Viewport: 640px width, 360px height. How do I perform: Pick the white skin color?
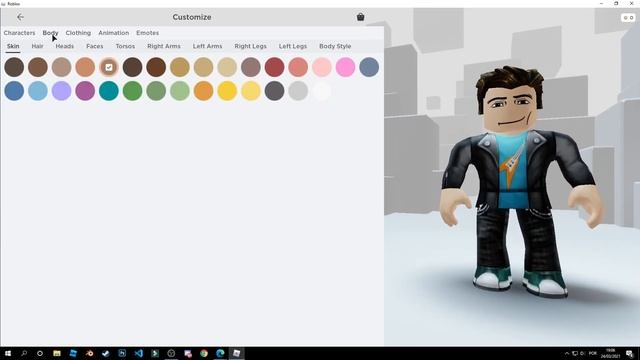[x=322, y=91]
